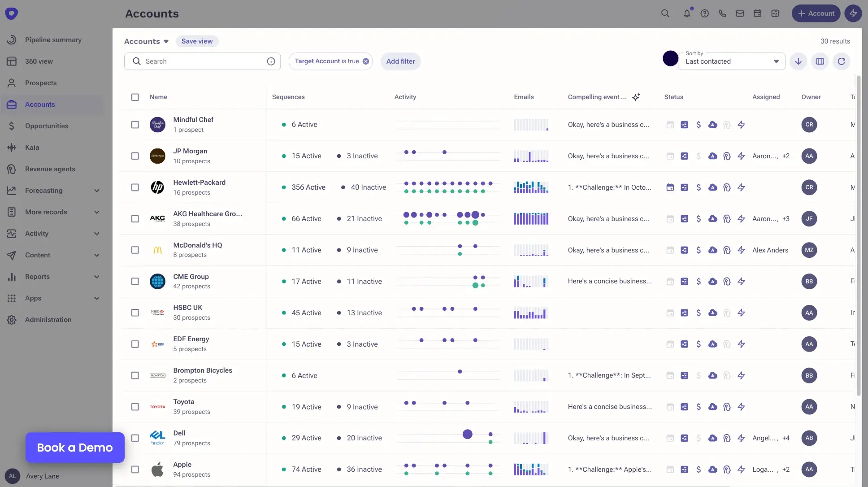Click the Add filter button
Screen dimensions: 868x487
401,61
